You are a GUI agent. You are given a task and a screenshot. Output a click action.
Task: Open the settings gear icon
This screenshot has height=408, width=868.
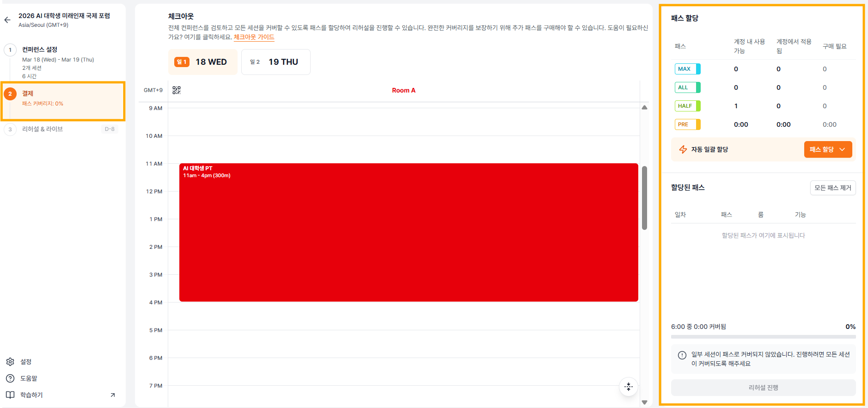tap(10, 362)
